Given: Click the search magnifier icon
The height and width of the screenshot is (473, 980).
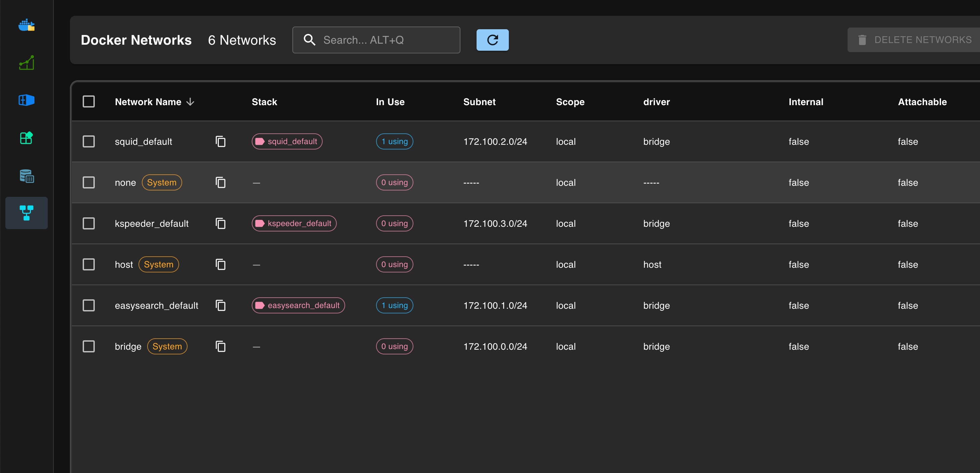Looking at the screenshot, I should coord(309,40).
